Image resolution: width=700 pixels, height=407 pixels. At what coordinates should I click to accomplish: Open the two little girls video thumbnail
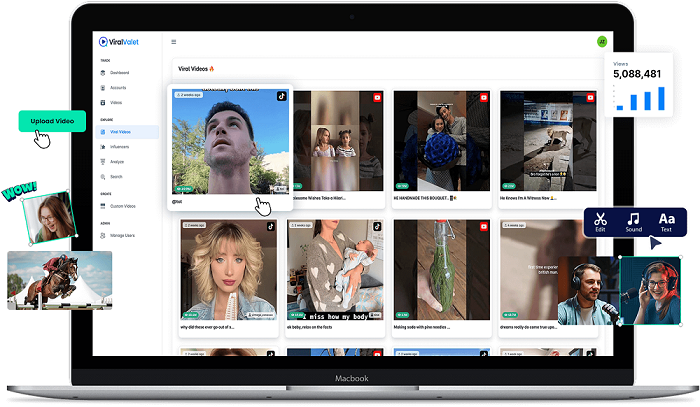(x=338, y=141)
